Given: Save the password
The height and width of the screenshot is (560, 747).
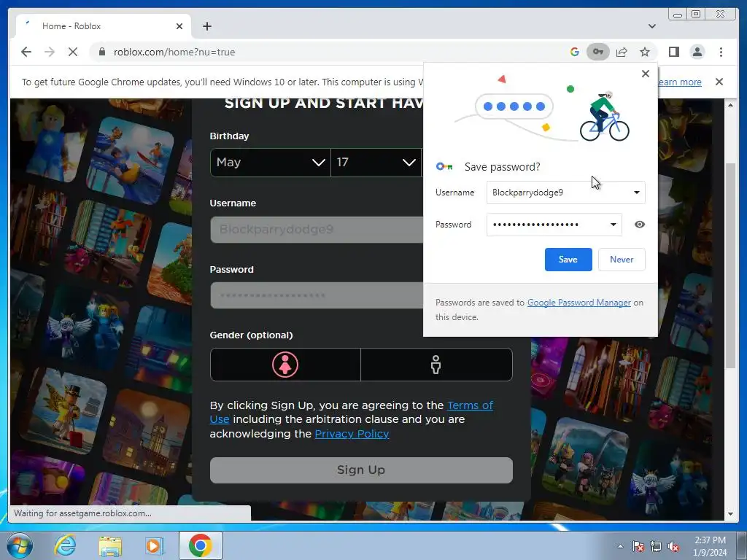Looking at the screenshot, I should 568,260.
